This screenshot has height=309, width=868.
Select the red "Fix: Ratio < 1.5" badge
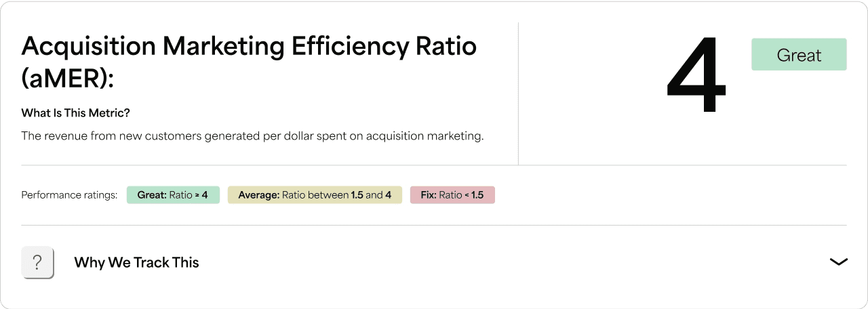pyautogui.click(x=452, y=195)
